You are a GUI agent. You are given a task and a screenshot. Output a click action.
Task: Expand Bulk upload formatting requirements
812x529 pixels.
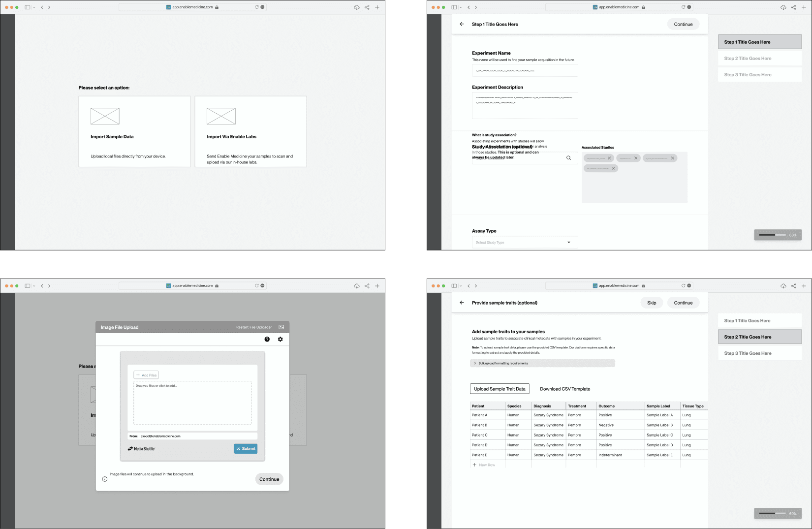click(542, 363)
